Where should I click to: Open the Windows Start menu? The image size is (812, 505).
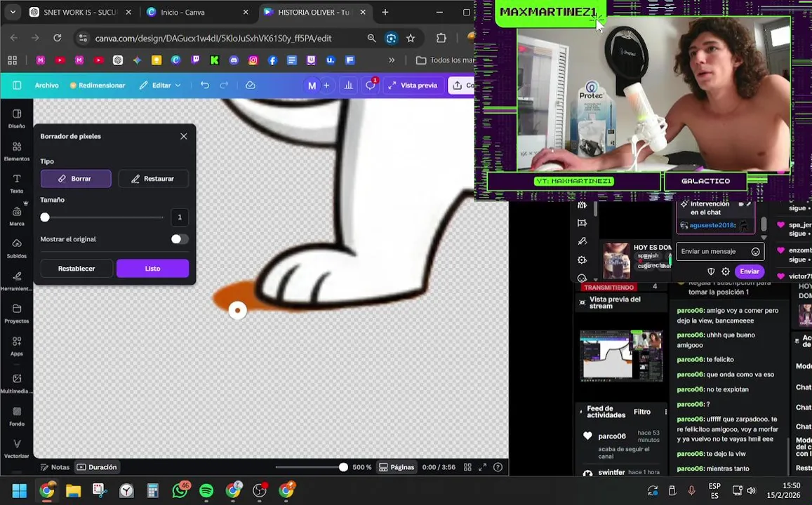[x=20, y=490]
